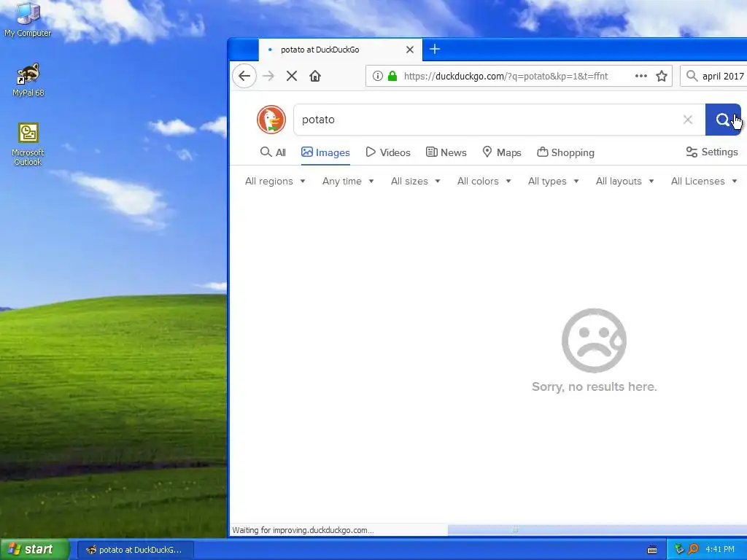
Task: Expand the All regions filter dropdown
Action: pos(275,181)
